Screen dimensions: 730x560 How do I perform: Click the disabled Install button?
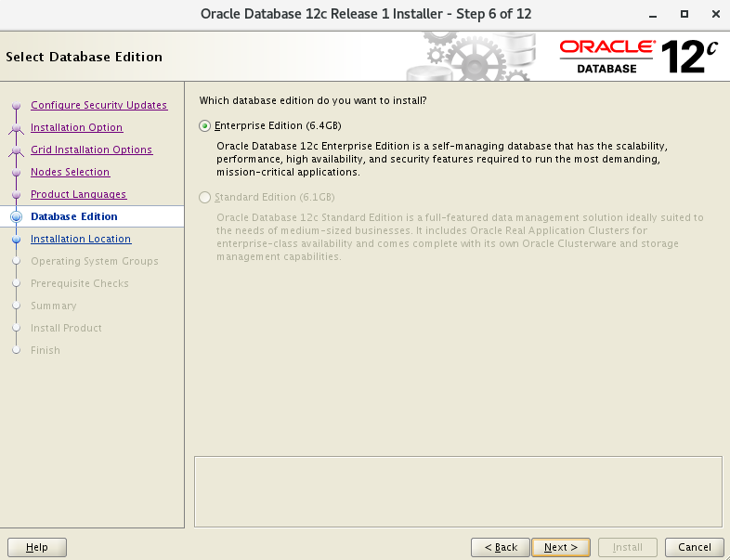[x=628, y=547]
